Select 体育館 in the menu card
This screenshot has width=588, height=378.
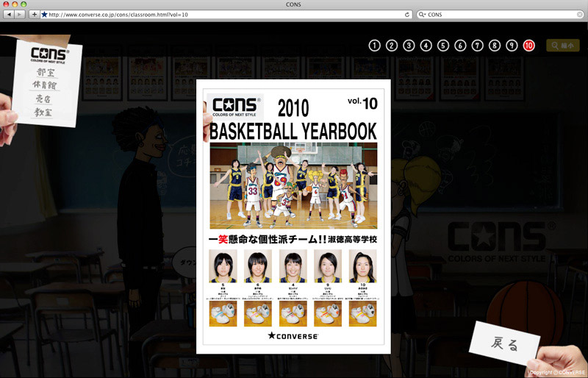(x=46, y=85)
